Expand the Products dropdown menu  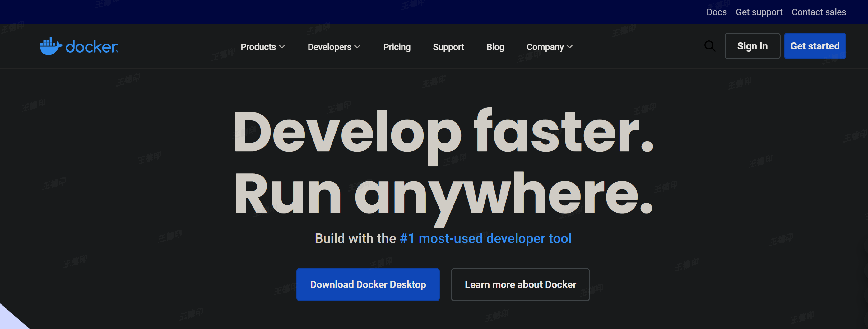263,47
